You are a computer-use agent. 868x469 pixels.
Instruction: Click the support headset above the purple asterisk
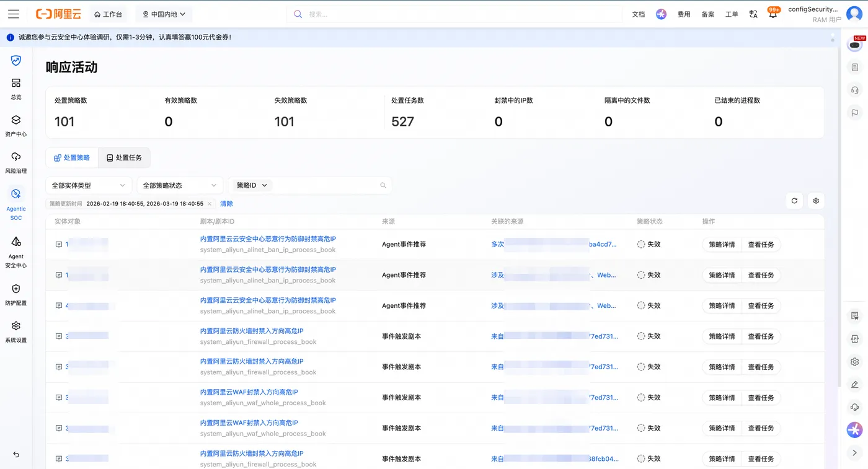[x=855, y=407]
